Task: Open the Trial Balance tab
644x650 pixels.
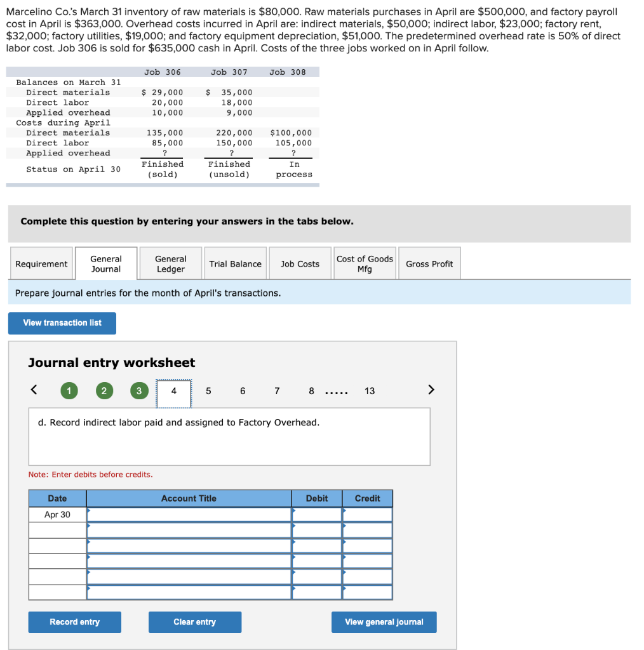Action: click(x=236, y=263)
